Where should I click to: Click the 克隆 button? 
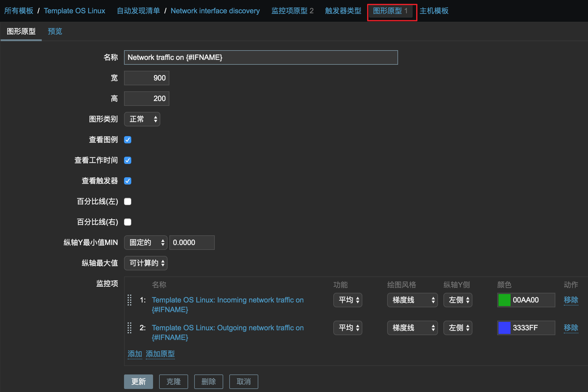pyautogui.click(x=173, y=382)
